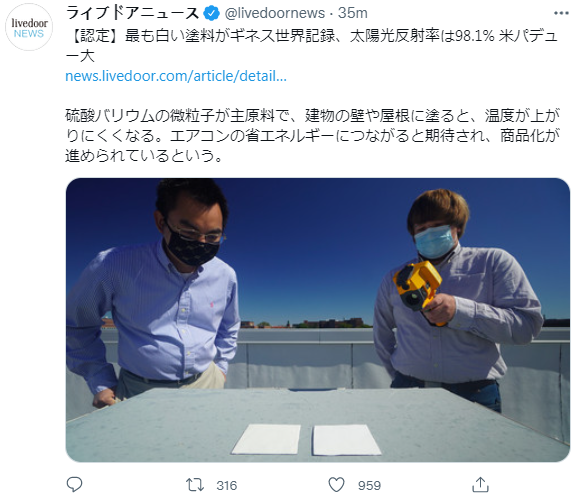Click the livedoor NEWS profile avatar

pos(29,28)
